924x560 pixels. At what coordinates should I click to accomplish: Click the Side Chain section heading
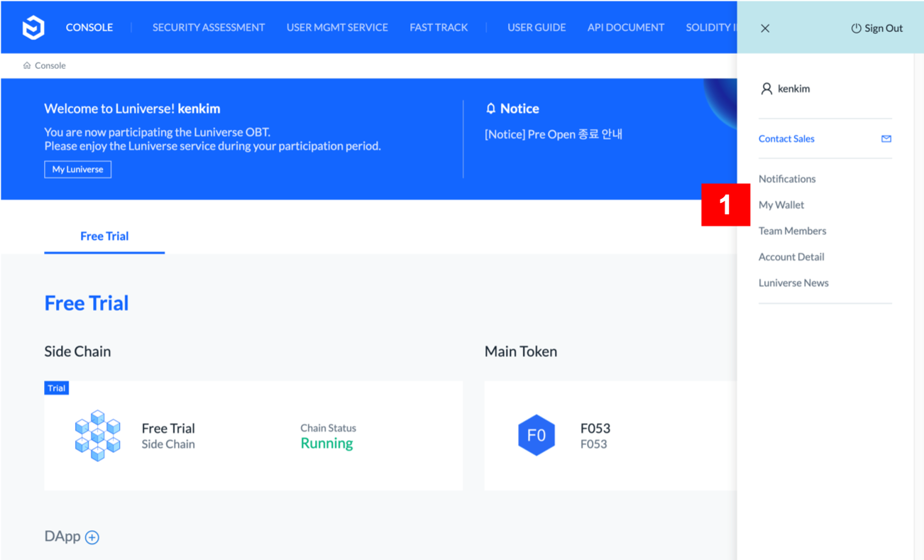pos(77,351)
